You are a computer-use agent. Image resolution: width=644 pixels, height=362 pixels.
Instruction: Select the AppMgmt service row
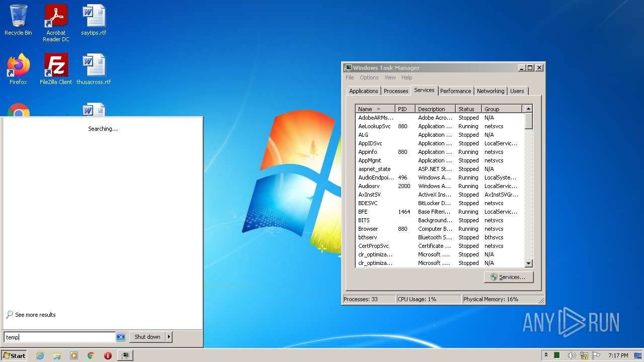click(440, 160)
